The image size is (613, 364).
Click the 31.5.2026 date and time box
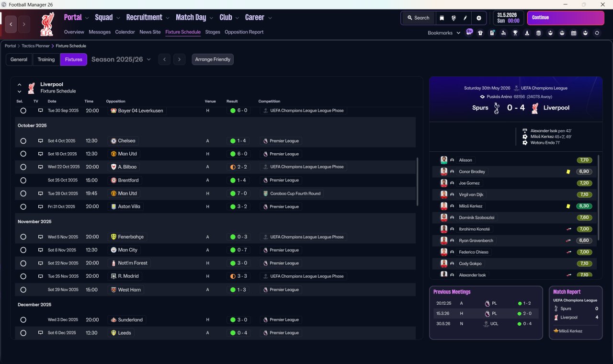click(x=508, y=18)
